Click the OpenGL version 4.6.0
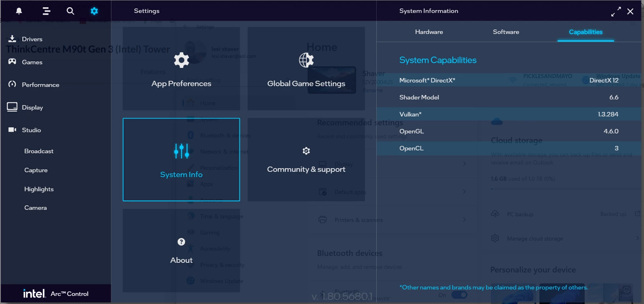The height and width of the screenshot is (304, 644). coord(611,131)
